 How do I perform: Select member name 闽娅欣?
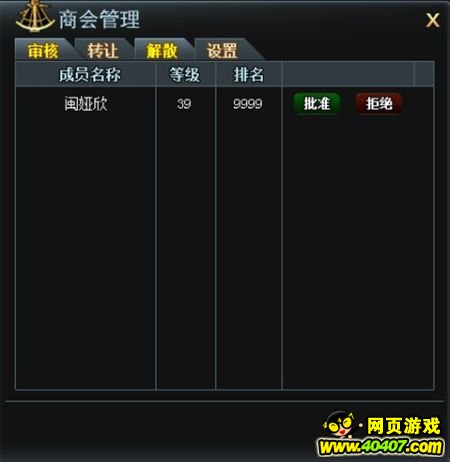(86, 104)
